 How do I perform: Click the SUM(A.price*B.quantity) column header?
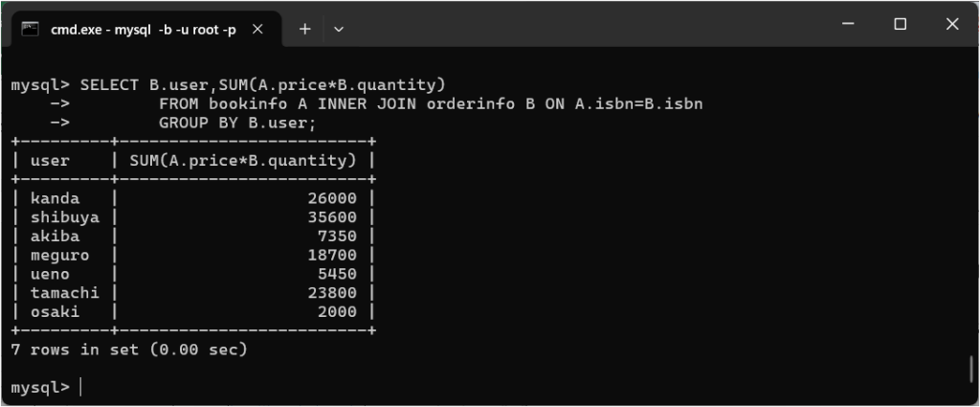pyautogui.click(x=243, y=160)
